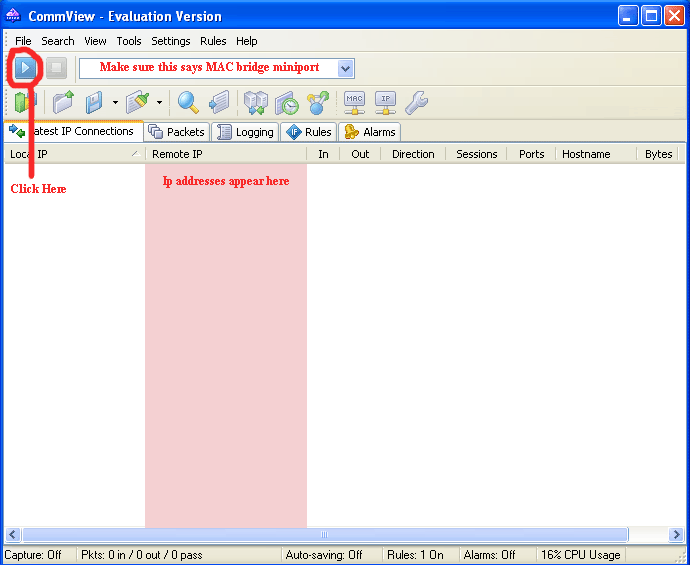Start capture with the play button
The image size is (690, 565).
tap(25, 68)
